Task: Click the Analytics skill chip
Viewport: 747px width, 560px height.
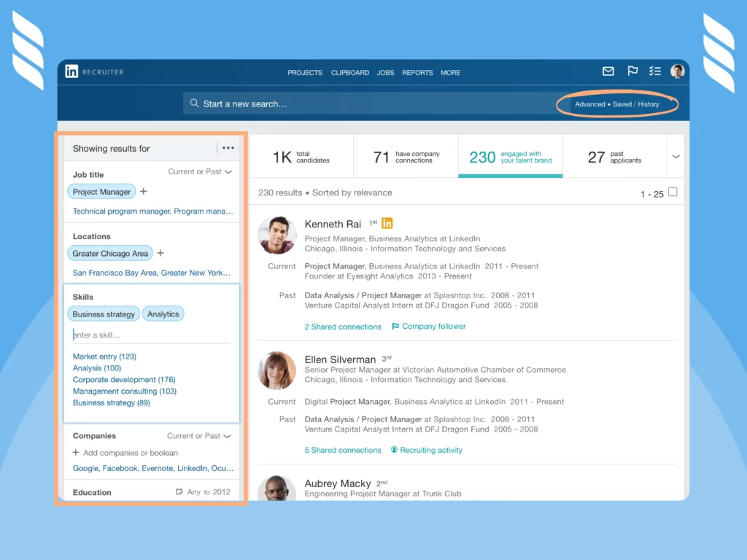Action: coord(163,314)
